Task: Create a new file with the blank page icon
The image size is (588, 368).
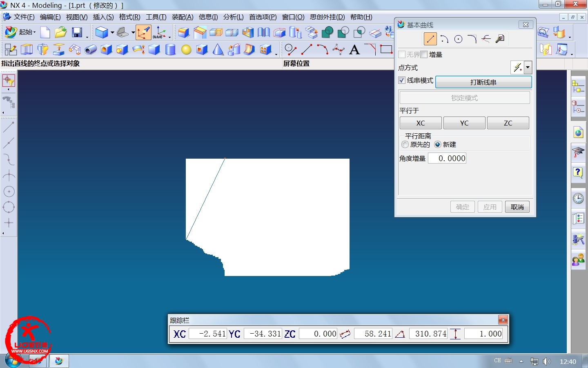Action: tap(45, 32)
